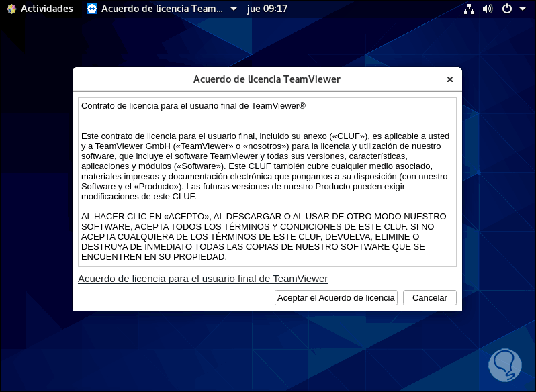Screen dimensions: 536x392
Task: Click the power icon in top bar
Action: coord(507,9)
